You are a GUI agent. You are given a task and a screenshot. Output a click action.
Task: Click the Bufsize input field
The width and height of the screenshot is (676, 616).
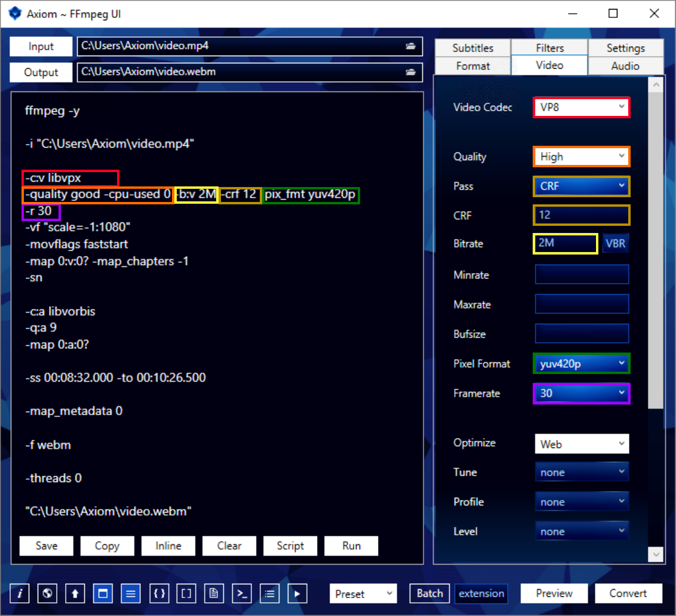[582, 333]
